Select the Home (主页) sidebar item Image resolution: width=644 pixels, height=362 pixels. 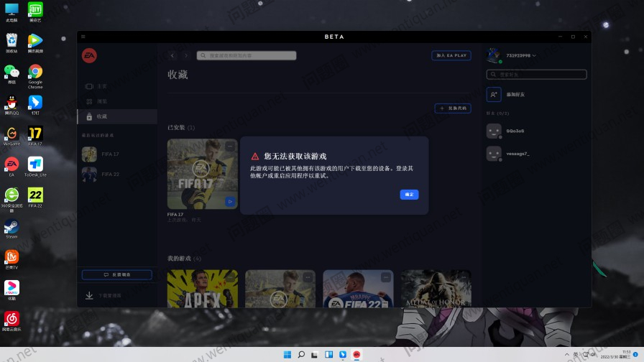(101, 86)
